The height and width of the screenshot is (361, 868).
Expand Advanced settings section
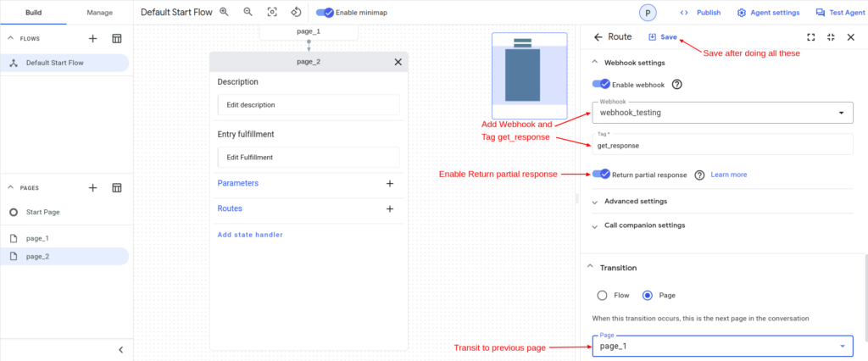click(x=636, y=202)
